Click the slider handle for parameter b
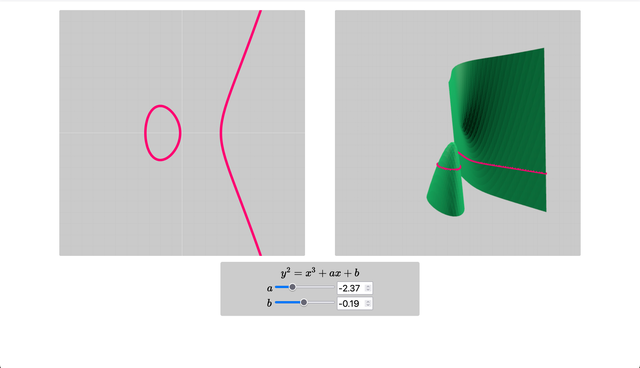Screen dimensions: 640x368 coord(304,302)
